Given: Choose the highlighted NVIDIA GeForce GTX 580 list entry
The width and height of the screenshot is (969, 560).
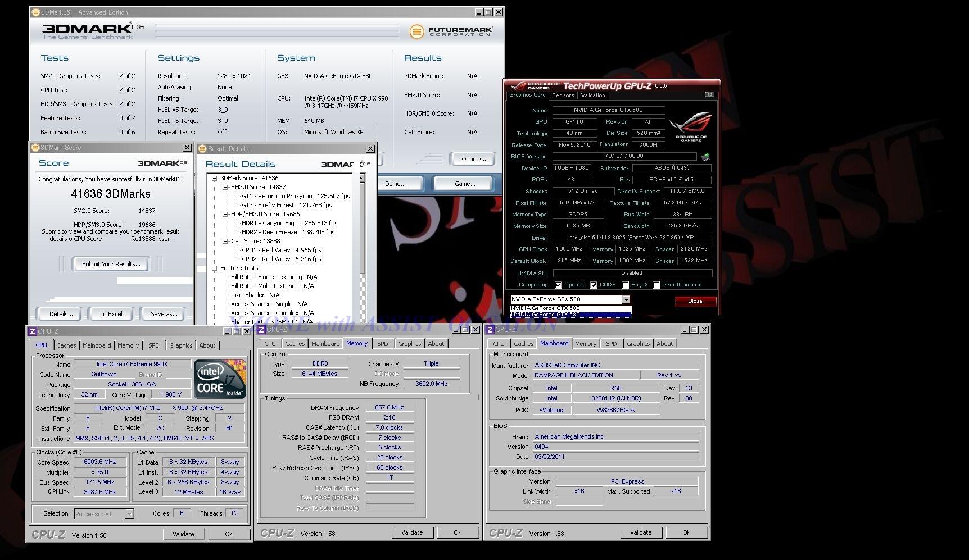Looking at the screenshot, I should (x=570, y=315).
